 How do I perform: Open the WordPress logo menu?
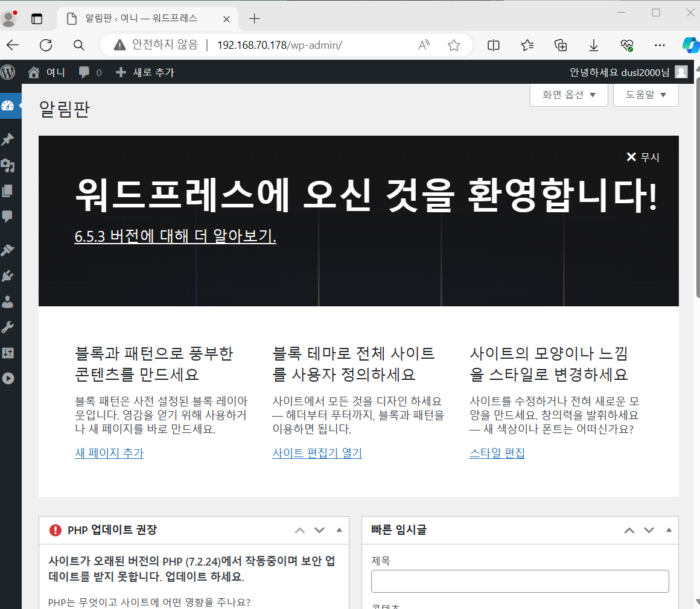click(x=8, y=72)
